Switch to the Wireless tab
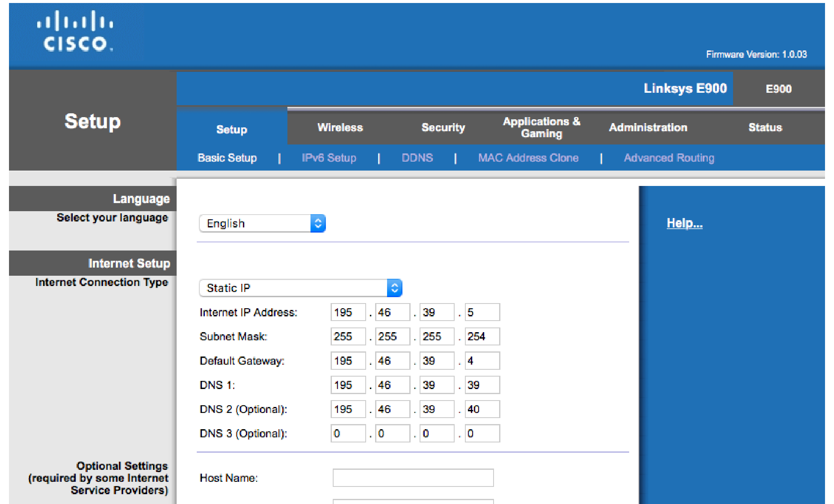The image size is (834, 504). [340, 127]
